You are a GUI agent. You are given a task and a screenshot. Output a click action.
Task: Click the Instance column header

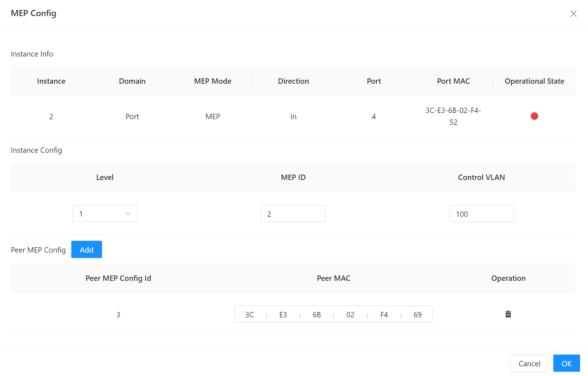[51, 81]
